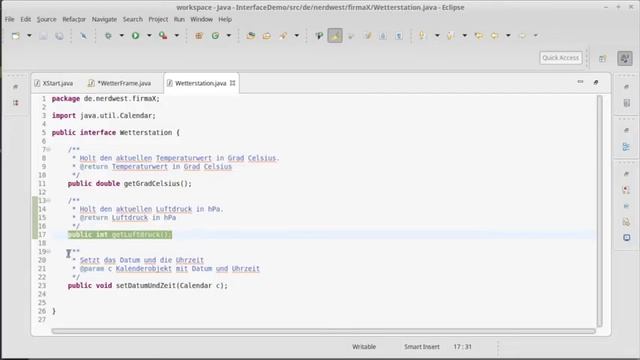Open the Problems view icon in right trim
Image resolution: width=640 pixels, height=360 pixels.
click(x=627, y=190)
